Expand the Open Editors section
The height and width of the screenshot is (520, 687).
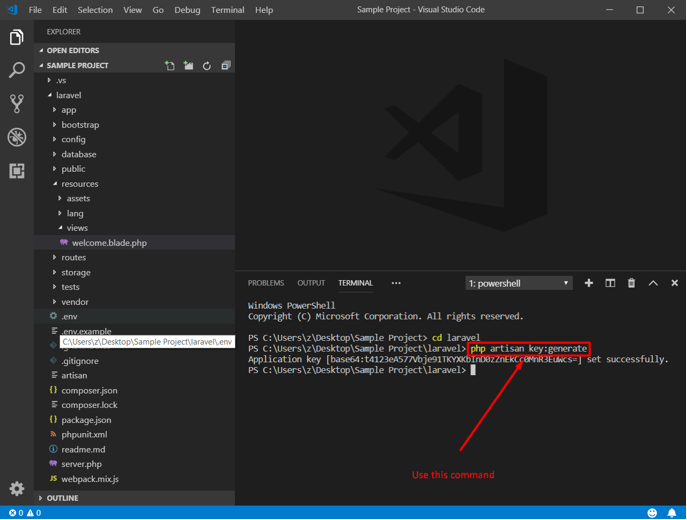(x=135, y=50)
